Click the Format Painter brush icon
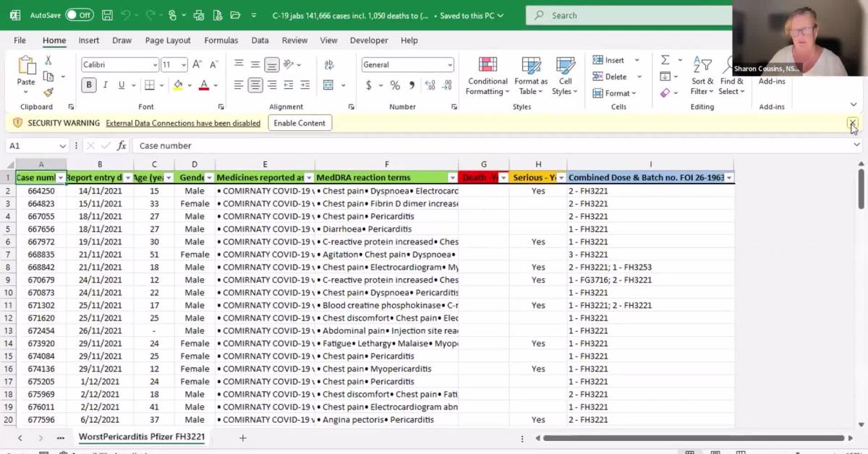Screen dimensions: 868x454 coord(48,93)
